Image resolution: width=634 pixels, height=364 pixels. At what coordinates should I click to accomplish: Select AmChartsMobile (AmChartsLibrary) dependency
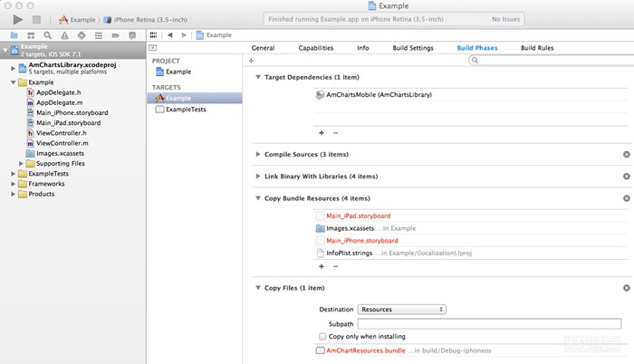[x=379, y=95]
